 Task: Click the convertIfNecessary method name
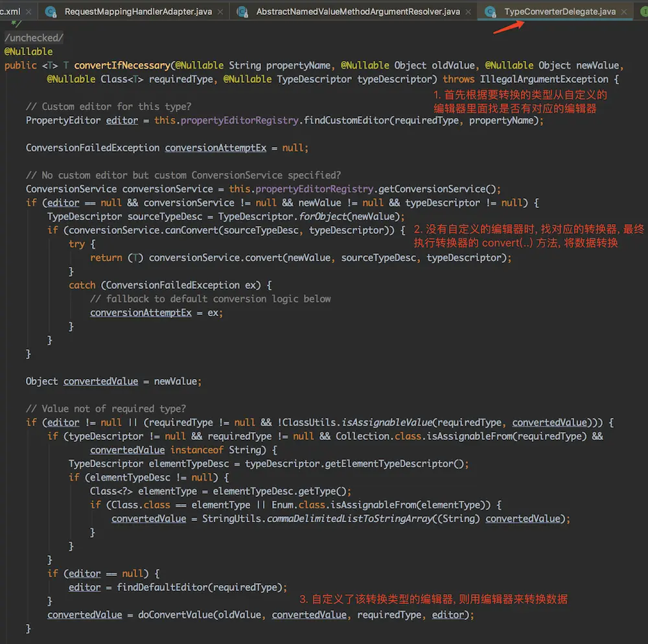(x=122, y=65)
